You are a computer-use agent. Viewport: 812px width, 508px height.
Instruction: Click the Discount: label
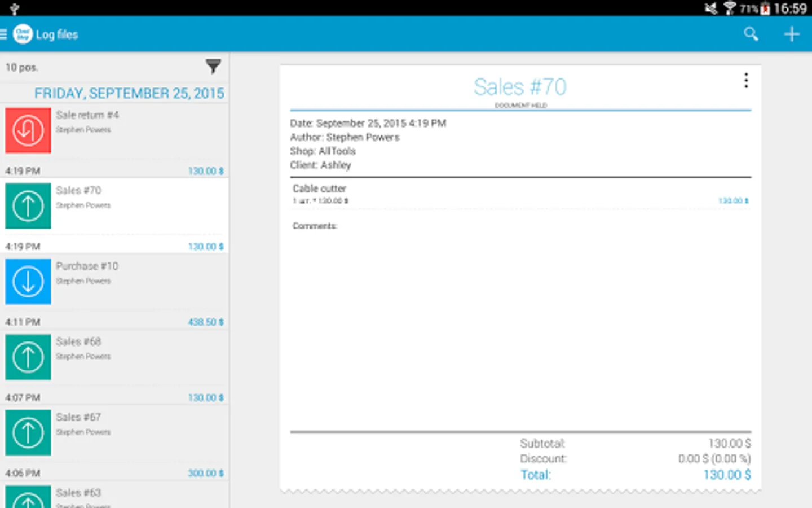coord(543,458)
